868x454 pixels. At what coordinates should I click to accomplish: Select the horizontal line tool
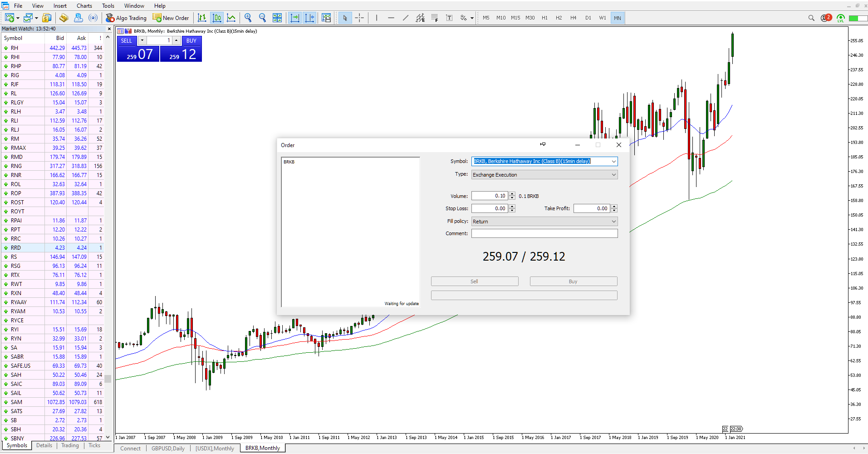391,18
